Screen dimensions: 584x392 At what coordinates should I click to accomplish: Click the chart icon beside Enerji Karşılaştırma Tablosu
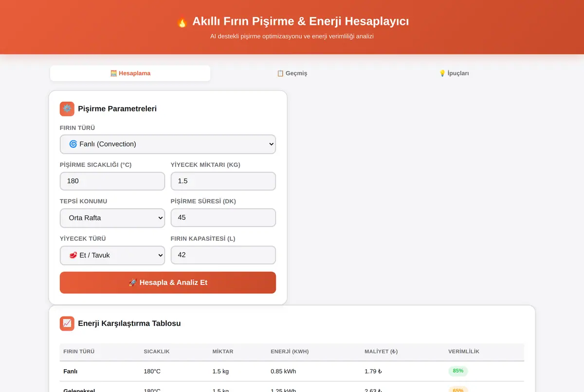point(67,323)
